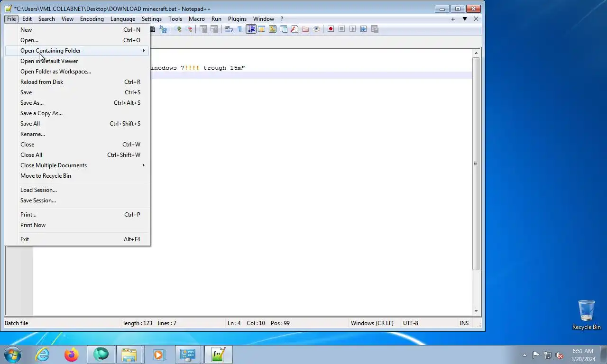Open the Document List toolbar icon

pos(284,29)
